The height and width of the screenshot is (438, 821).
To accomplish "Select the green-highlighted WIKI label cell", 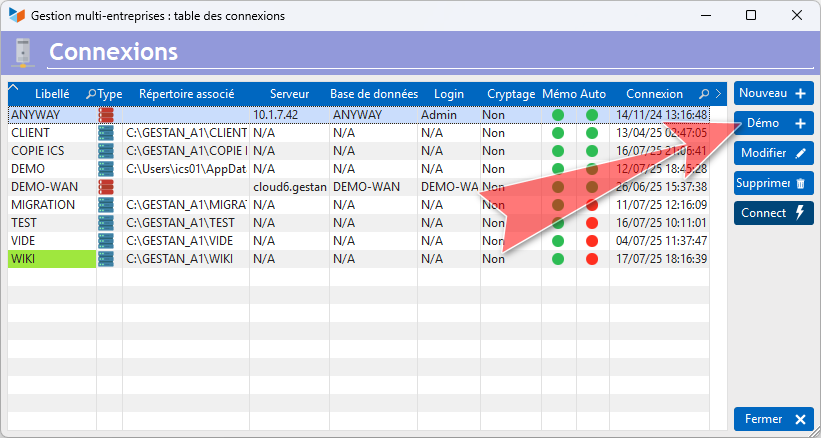I will tap(52, 259).
